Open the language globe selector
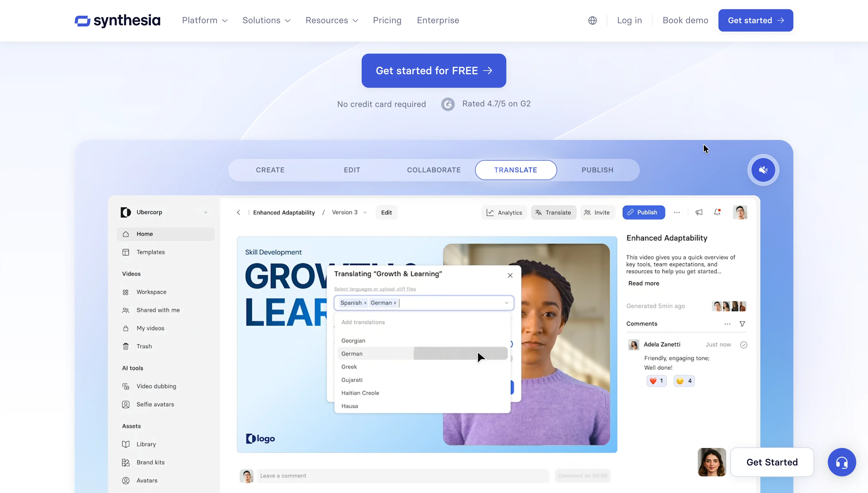The width and height of the screenshot is (868, 493). [592, 20]
